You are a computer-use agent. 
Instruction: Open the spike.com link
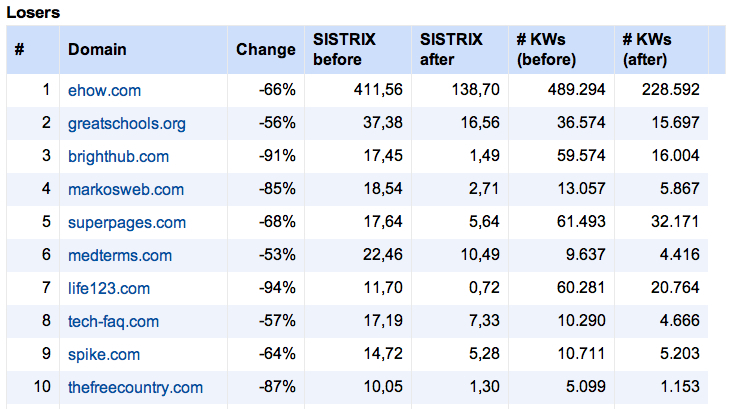point(104,354)
